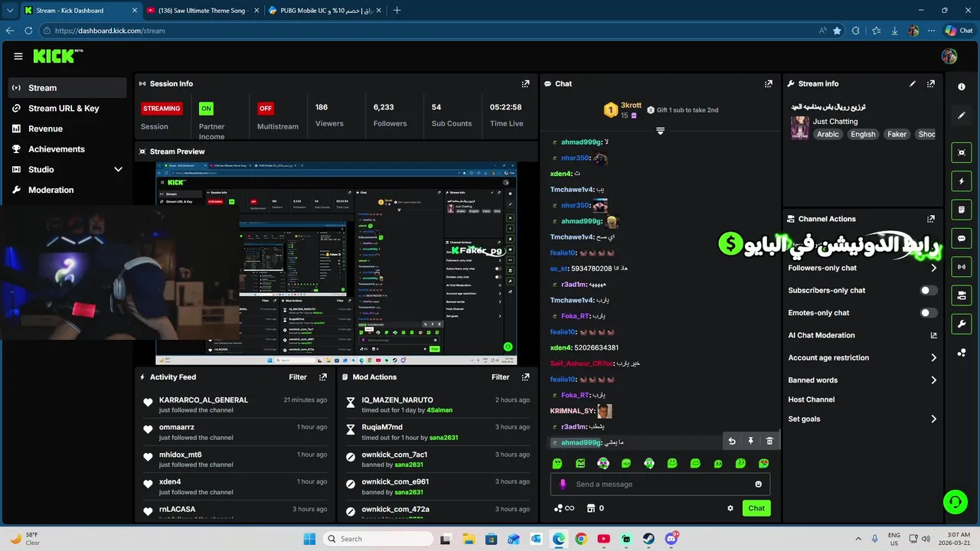The width and height of the screenshot is (980, 551).
Task: Open Windows Start button on taskbar
Action: pyautogui.click(x=309, y=539)
